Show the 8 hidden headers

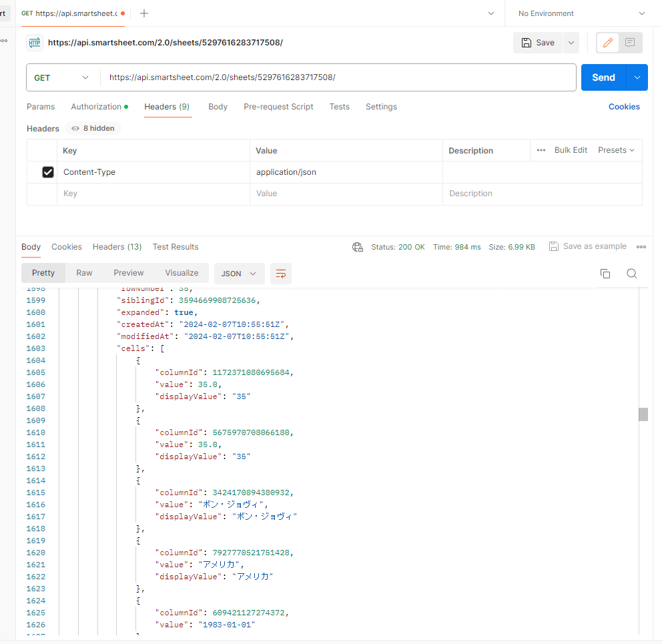93,128
